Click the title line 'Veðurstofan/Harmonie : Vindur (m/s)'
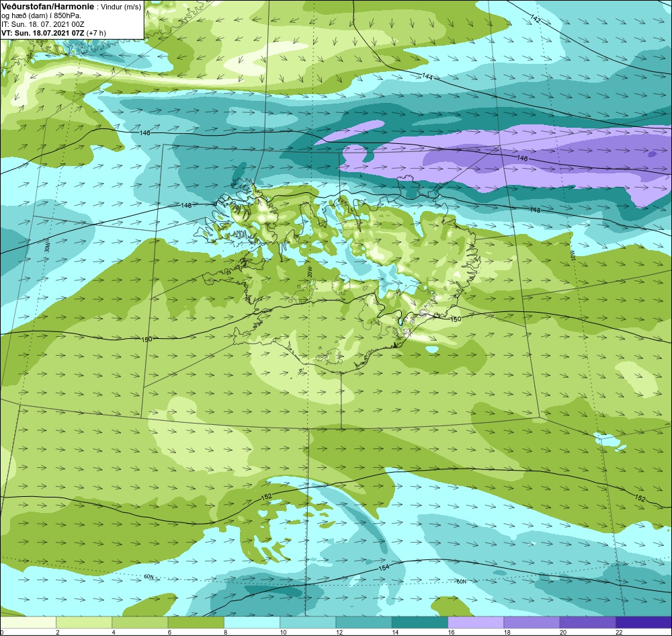The height and width of the screenshot is (636, 672). pos(71,7)
